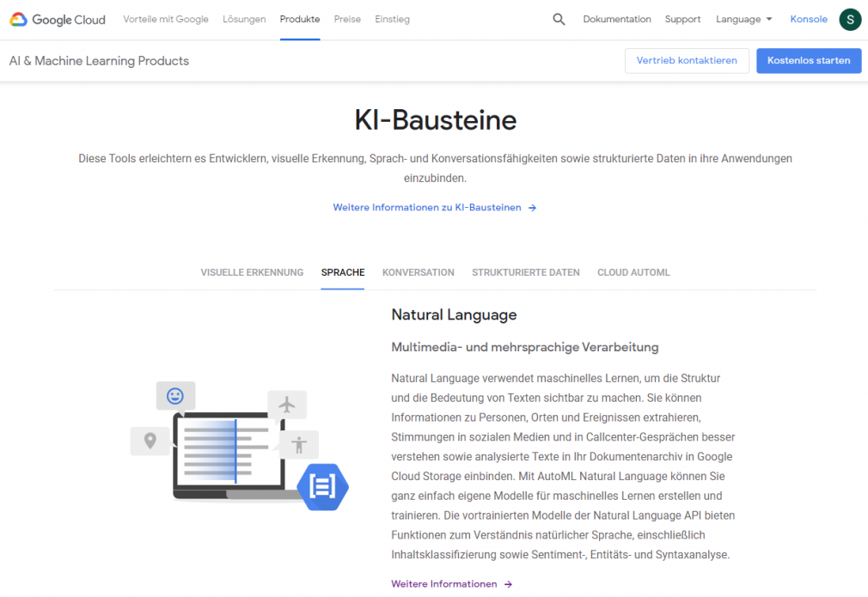This screenshot has height=597, width=868.
Task: Click the Kostenlos starten button
Action: click(x=809, y=61)
